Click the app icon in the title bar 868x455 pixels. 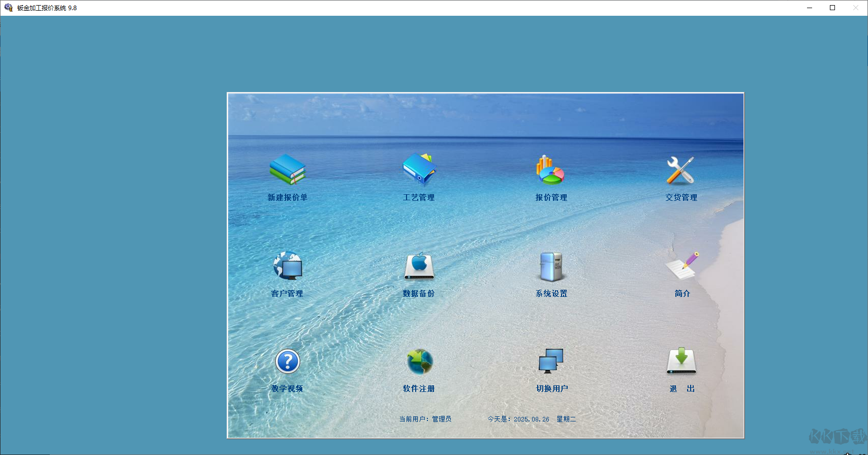[9, 8]
